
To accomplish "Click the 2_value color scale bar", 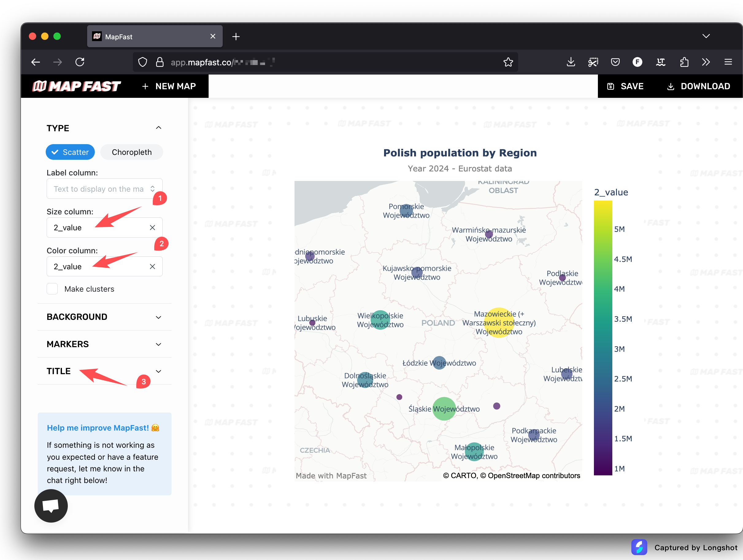I will [603, 338].
